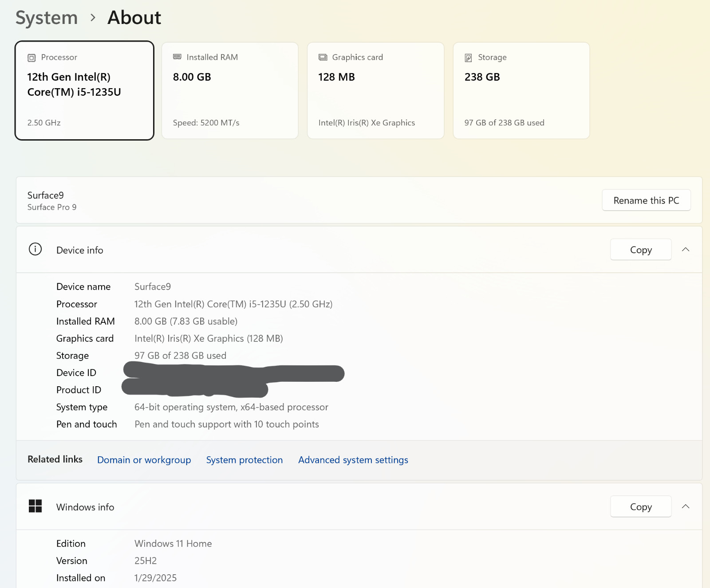Image resolution: width=710 pixels, height=588 pixels.
Task: Click the 'Product ID' row label
Action: (x=79, y=390)
